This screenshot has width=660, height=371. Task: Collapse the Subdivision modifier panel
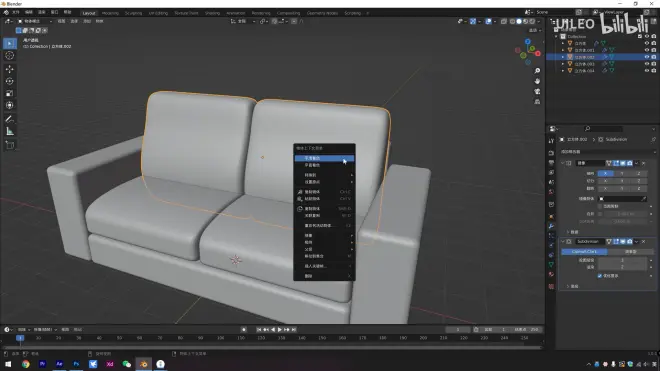[x=563, y=241]
